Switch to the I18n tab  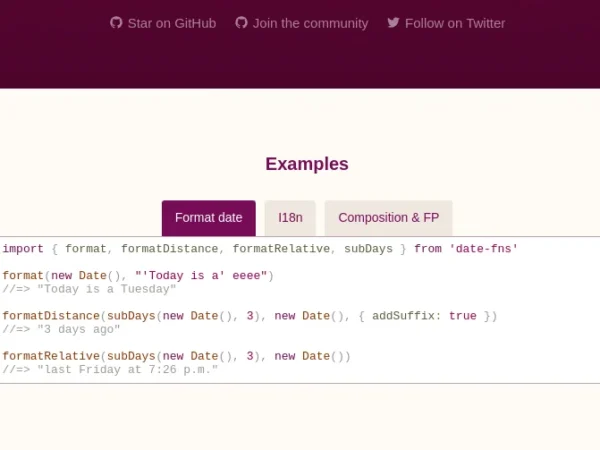(290, 217)
